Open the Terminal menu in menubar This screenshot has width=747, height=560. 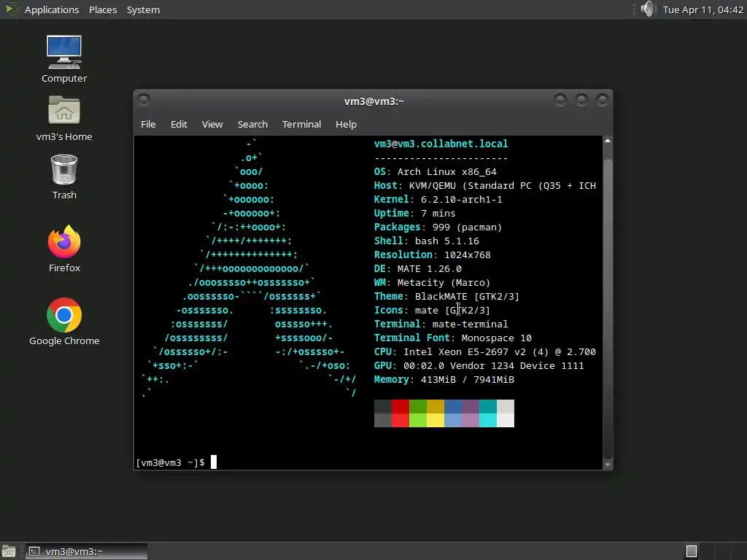[301, 124]
